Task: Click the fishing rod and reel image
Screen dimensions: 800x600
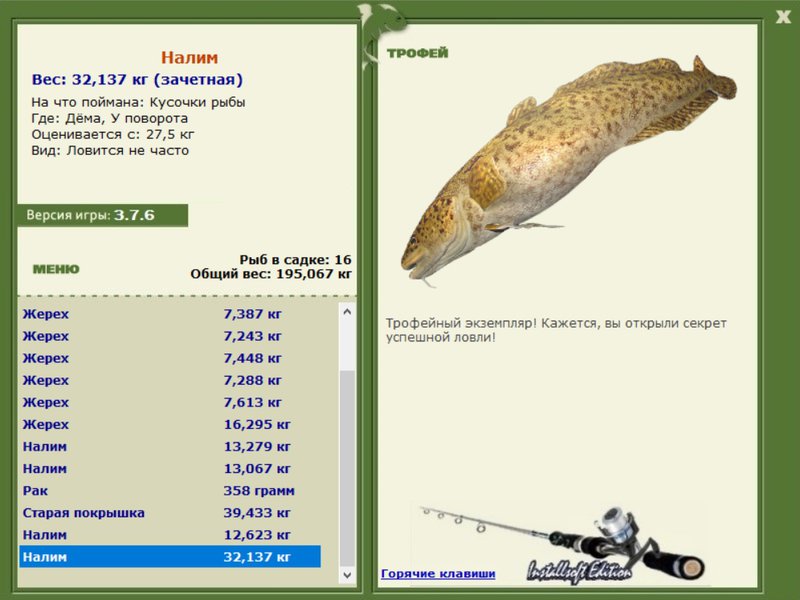Action: [x=561, y=543]
